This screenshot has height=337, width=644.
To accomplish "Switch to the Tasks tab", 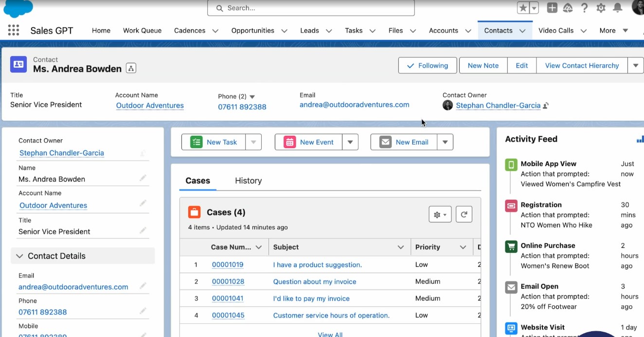I will 354,30.
